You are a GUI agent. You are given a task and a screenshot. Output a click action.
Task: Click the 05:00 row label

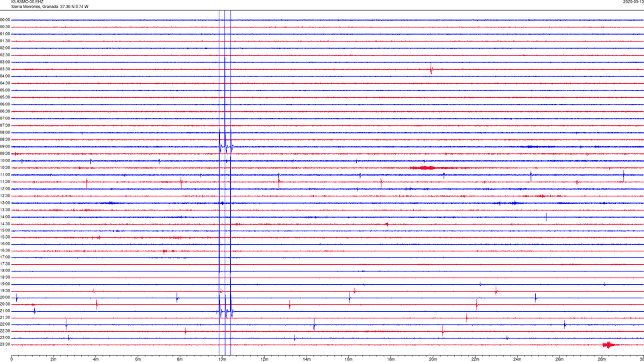(x=5, y=90)
